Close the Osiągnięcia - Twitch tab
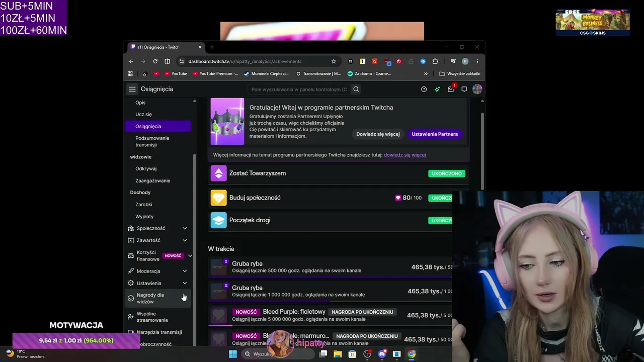The image size is (644, 362). coord(200,47)
